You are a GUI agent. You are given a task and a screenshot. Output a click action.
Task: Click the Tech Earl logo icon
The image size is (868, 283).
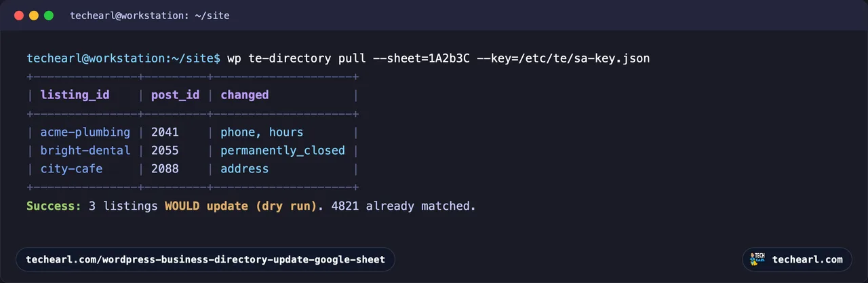coord(757,259)
